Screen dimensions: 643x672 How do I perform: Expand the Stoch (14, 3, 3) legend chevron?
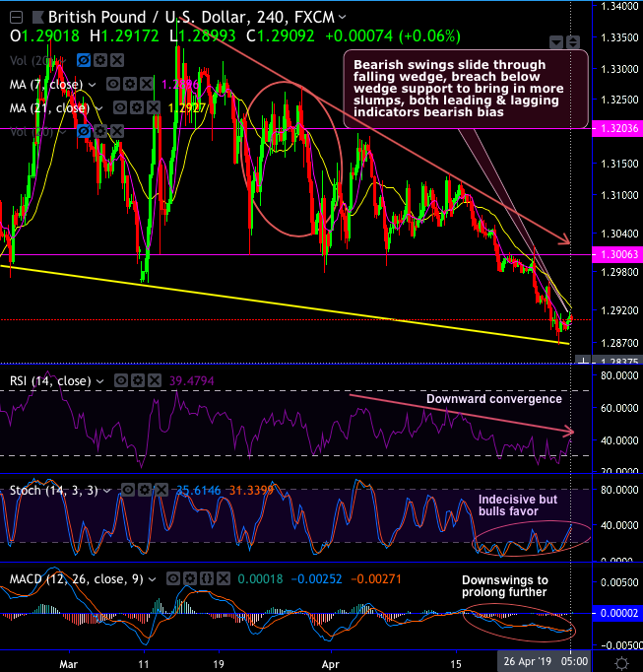[107, 491]
